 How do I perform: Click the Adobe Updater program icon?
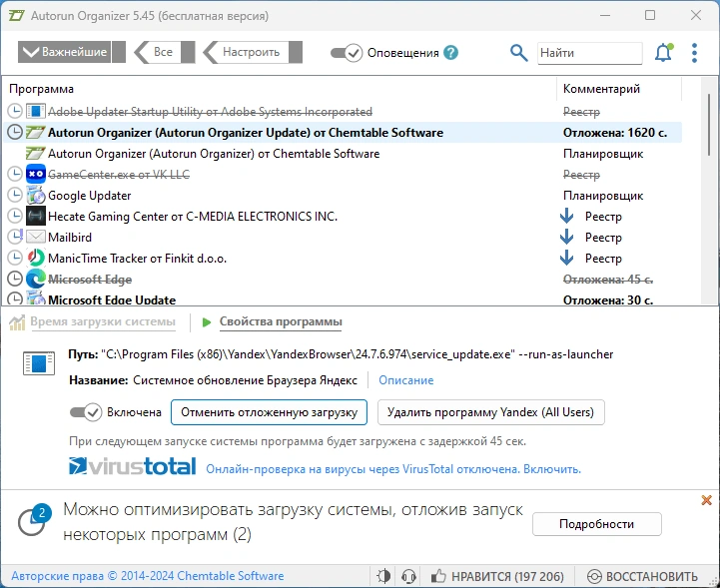pos(35,111)
